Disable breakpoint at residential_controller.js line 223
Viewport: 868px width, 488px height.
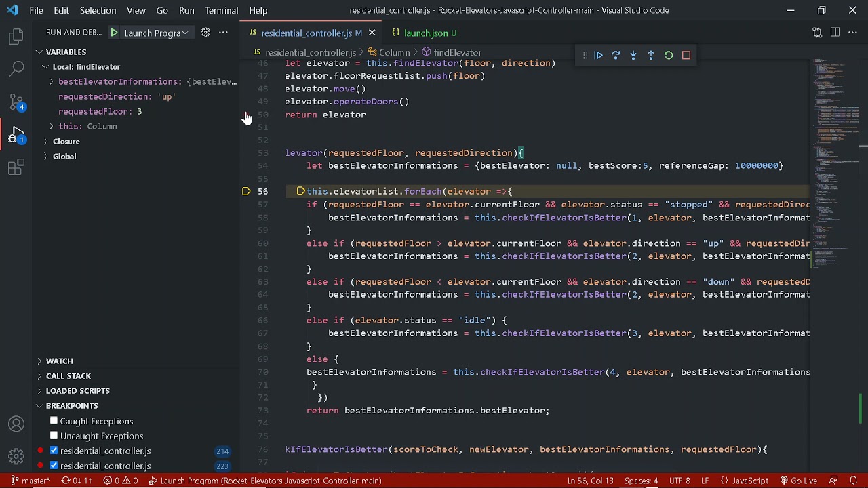(x=54, y=466)
